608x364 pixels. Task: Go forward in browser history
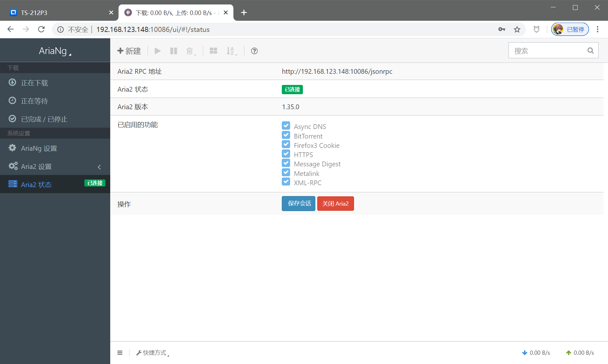point(26,29)
